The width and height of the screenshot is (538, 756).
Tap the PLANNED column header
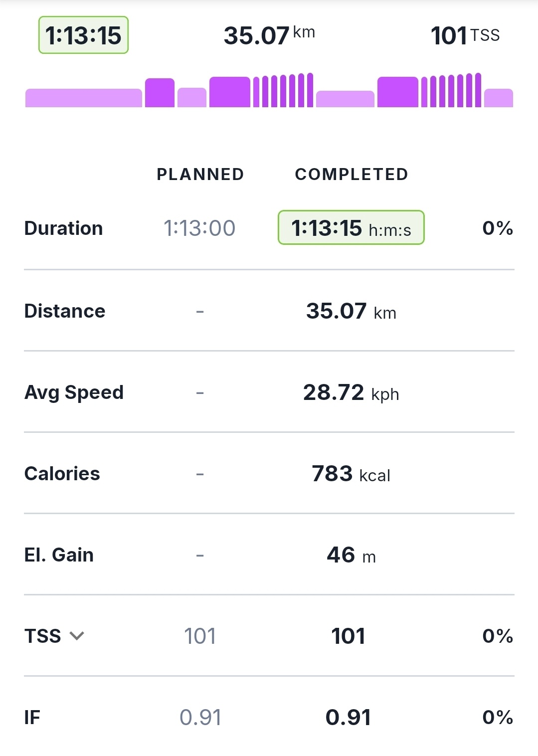point(200,174)
